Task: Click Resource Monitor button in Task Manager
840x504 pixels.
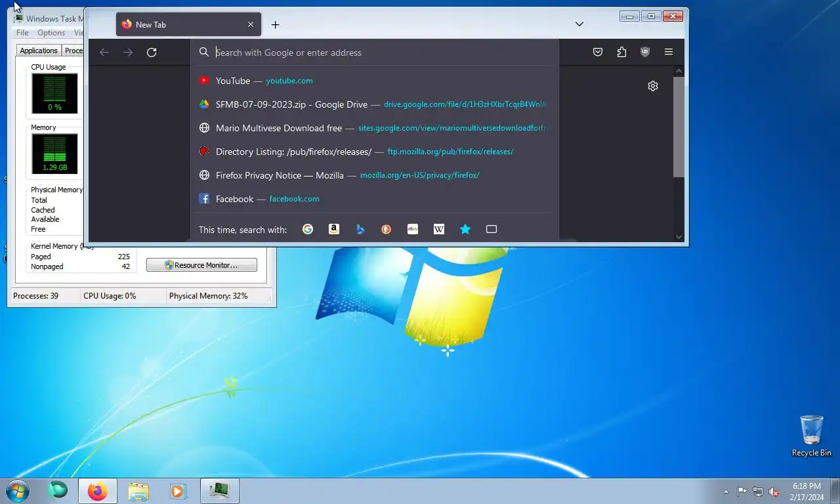Action: [x=201, y=265]
